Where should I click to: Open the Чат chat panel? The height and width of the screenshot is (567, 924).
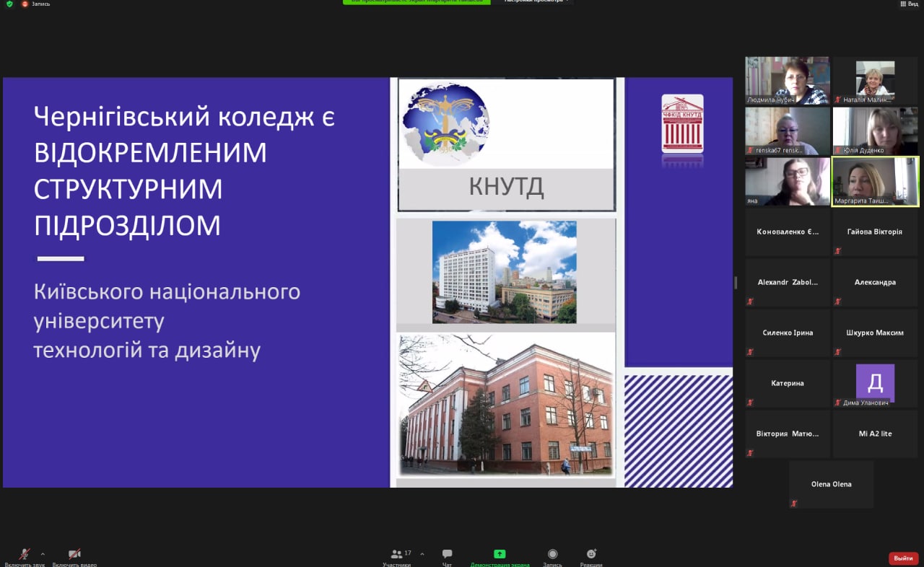point(447,554)
